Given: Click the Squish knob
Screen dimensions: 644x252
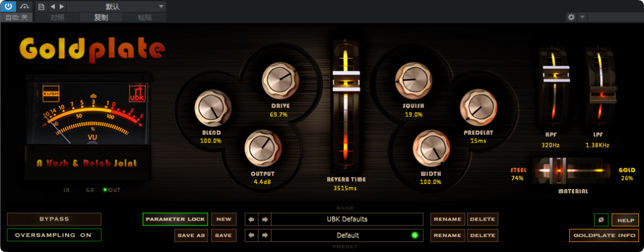Looking at the screenshot, I should [414, 80].
